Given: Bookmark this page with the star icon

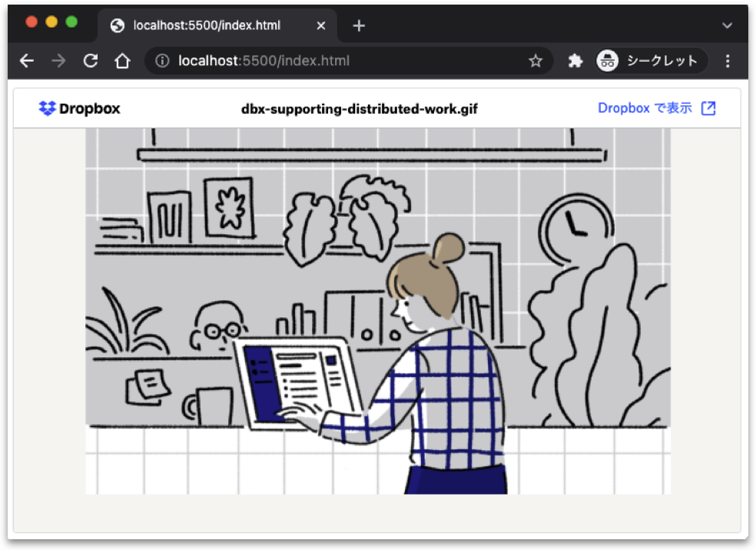Looking at the screenshot, I should (535, 61).
